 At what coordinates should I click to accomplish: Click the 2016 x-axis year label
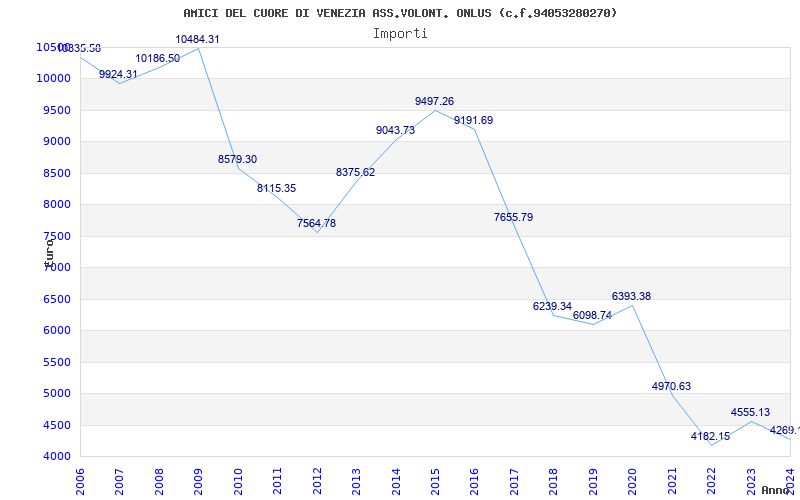[474, 481]
